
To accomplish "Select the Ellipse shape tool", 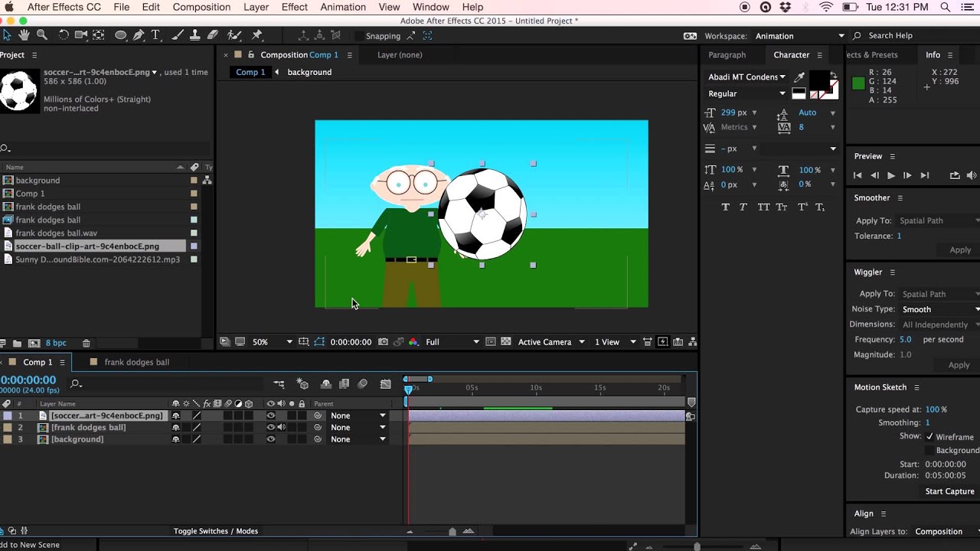I will tap(120, 35).
